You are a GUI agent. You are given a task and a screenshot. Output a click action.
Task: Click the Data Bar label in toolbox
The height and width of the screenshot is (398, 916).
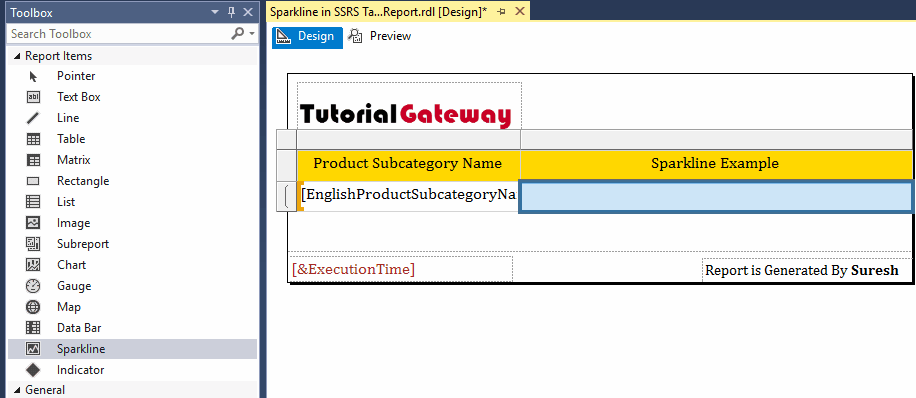click(x=79, y=328)
